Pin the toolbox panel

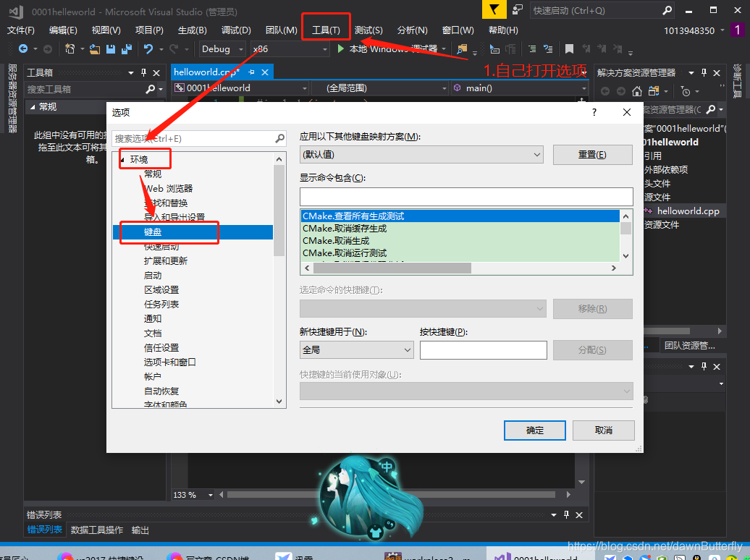coord(143,72)
